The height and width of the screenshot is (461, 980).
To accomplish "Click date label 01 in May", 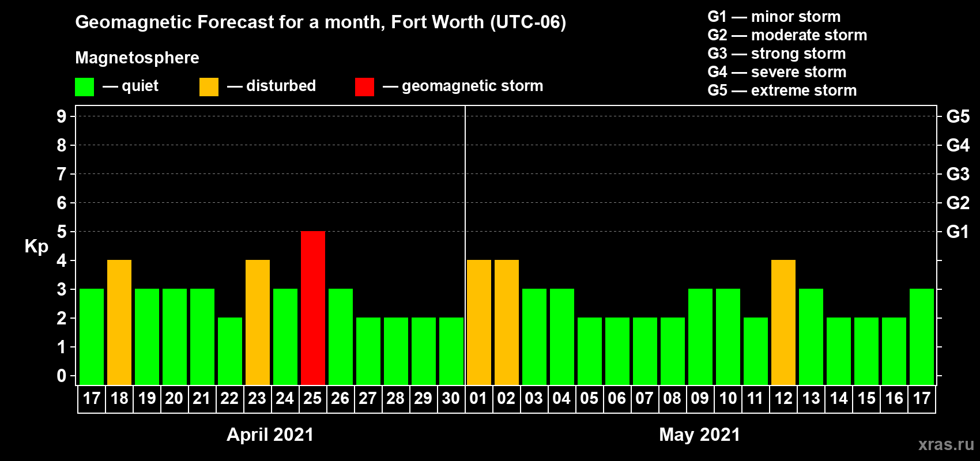I will coord(478,399).
